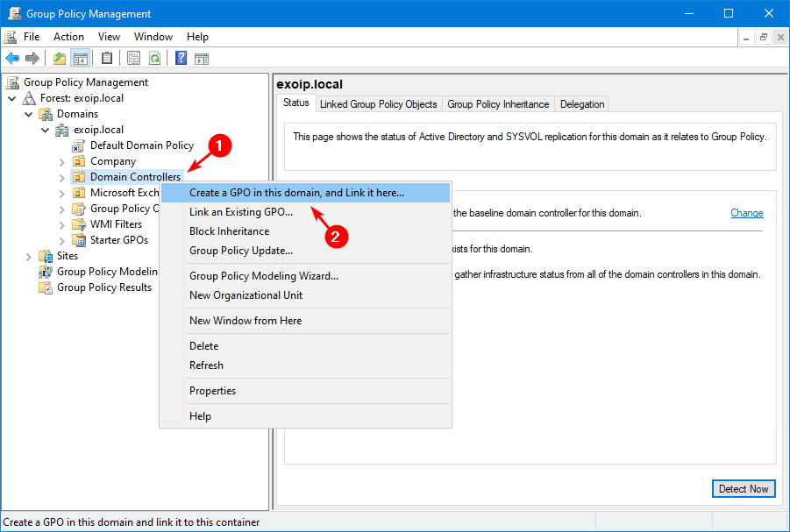Switch to the Linked Group Policy Objects tab
Image resolution: width=790 pixels, height=532 pixels.
click(378, 103)
